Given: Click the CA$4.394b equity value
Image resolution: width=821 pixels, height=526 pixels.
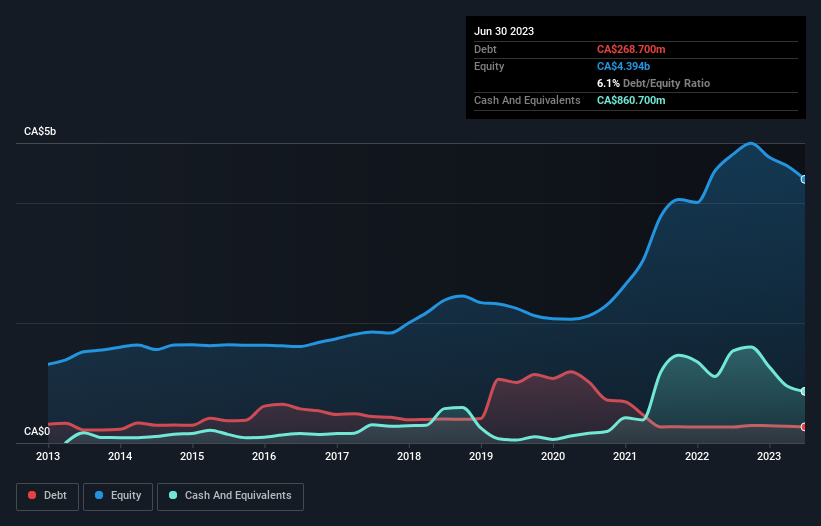Looking at the screenshot, I should (623, 66).
